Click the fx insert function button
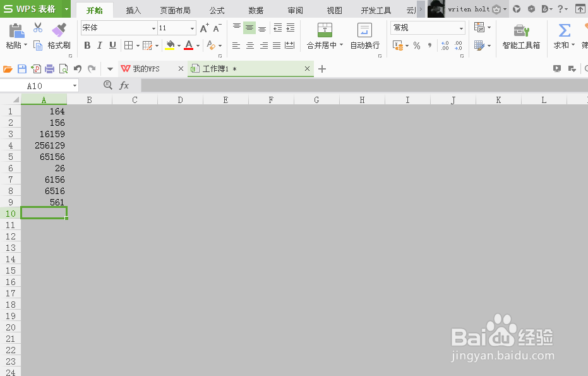 click(x=124, y=85)
